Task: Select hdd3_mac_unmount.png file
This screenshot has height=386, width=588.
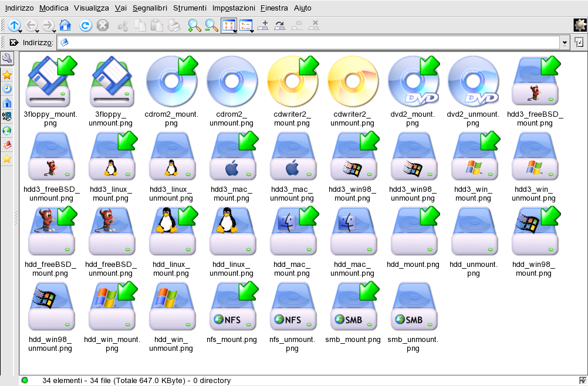Action: point(292,167)
